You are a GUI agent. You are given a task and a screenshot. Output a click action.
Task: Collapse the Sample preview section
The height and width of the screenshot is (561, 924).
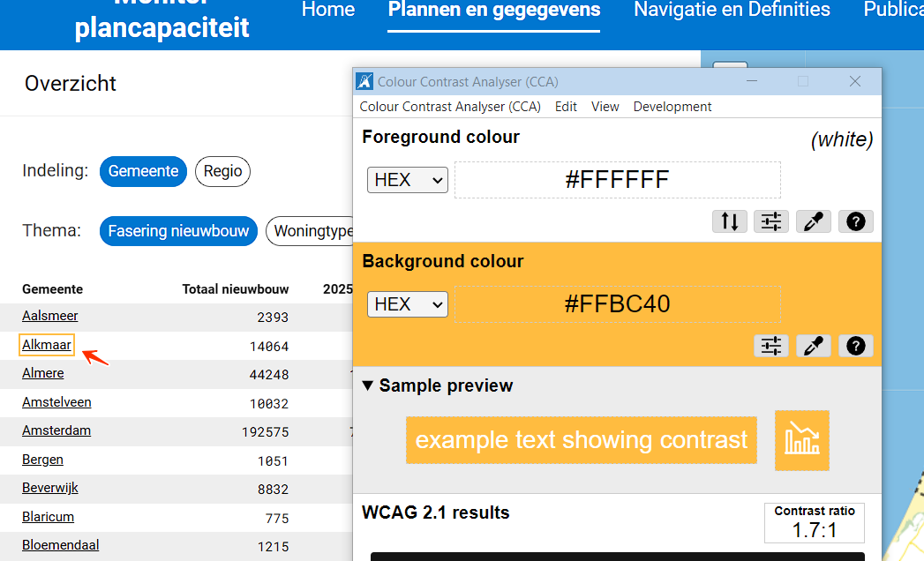tap(368, 386)
